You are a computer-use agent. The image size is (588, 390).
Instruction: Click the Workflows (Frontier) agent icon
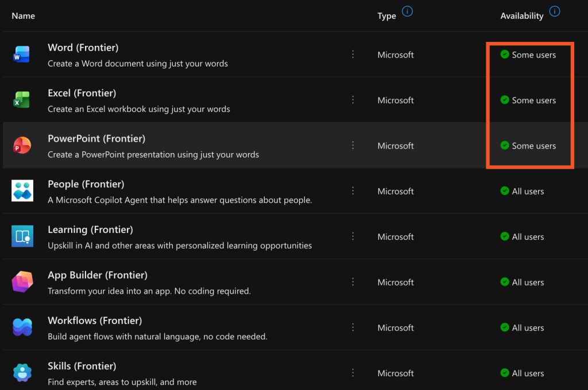click(x=22, y=327)
